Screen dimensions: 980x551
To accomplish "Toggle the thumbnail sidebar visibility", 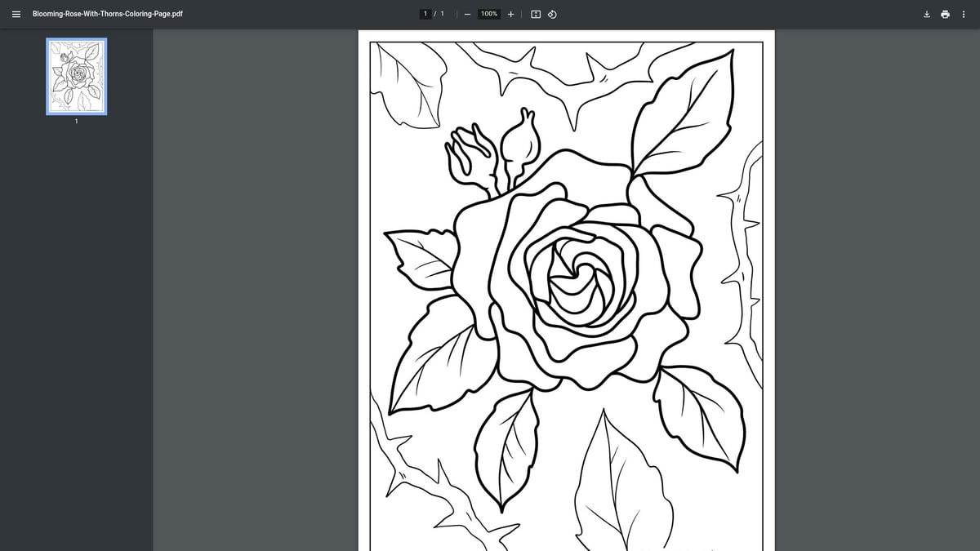I will pos(16,14).
